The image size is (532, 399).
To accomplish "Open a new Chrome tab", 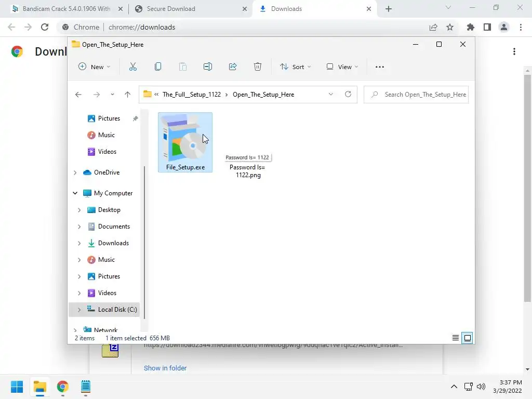I will coord(389,9).
